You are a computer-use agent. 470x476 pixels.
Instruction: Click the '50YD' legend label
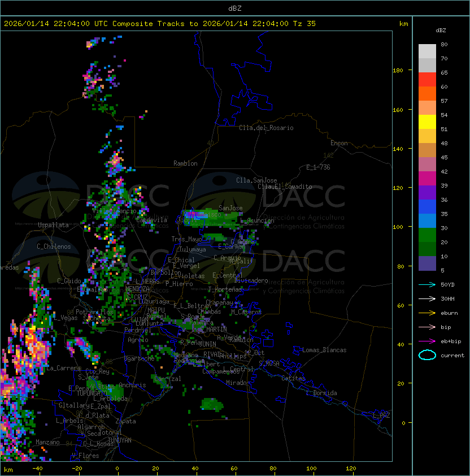pos(447,285)
